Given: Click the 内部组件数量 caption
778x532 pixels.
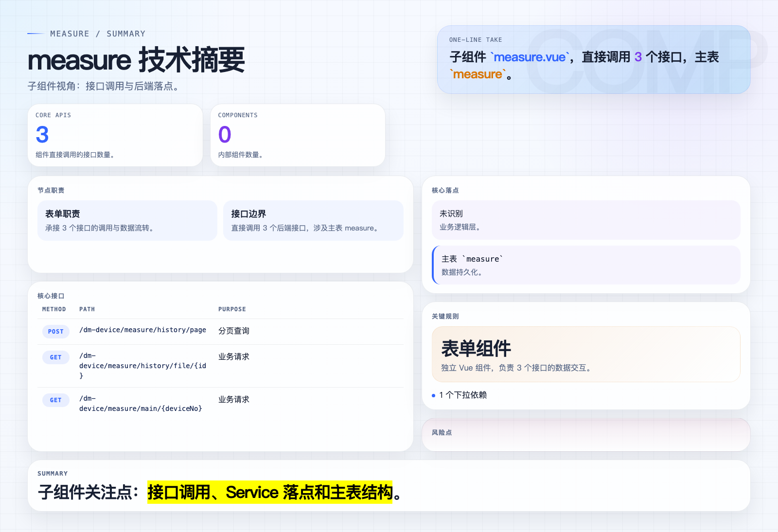Looking at the screenshot, I should [241, 155].
